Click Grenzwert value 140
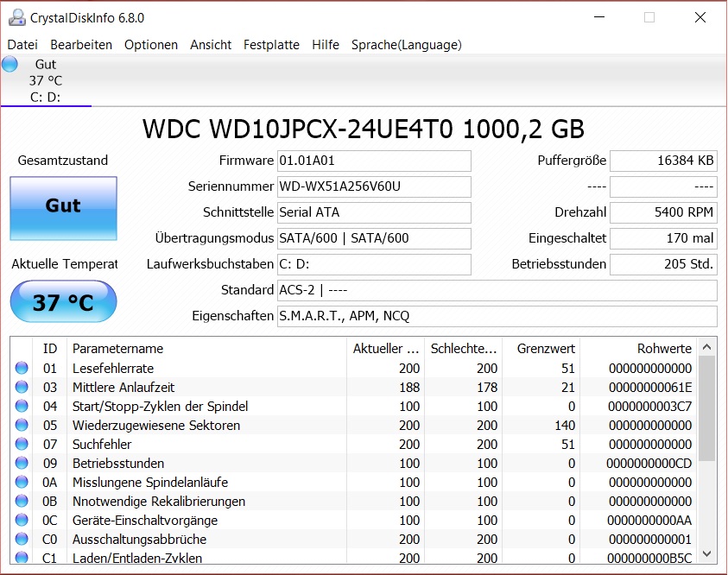 pos(565,426)
